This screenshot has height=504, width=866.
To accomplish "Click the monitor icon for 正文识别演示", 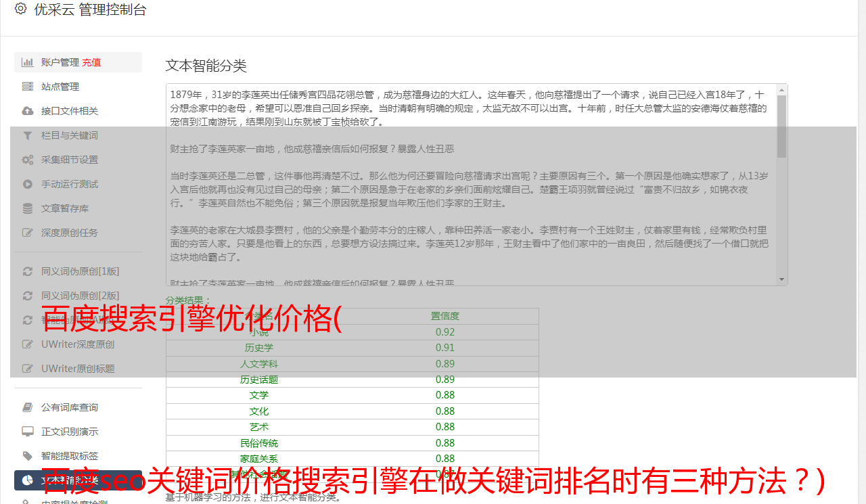I will [x=28, y=432].
